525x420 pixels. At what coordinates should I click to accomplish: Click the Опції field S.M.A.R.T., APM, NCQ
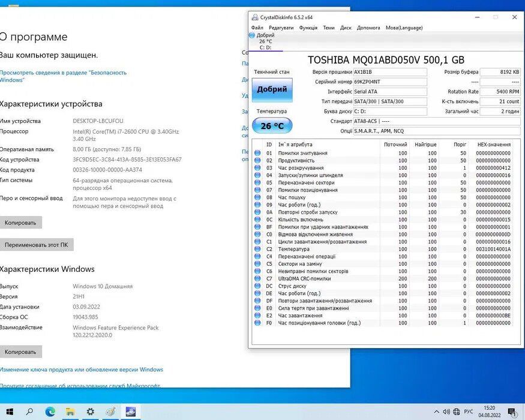437,131
